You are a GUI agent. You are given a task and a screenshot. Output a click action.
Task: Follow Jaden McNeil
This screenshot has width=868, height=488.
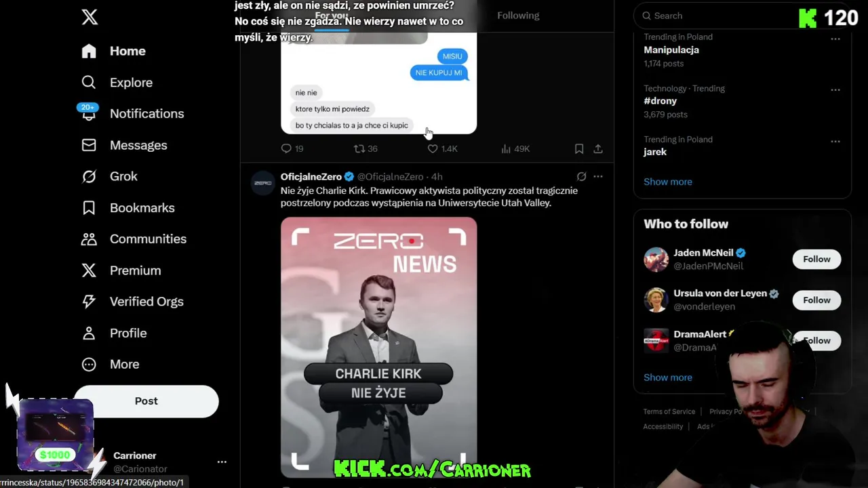[x=816, y=259]
